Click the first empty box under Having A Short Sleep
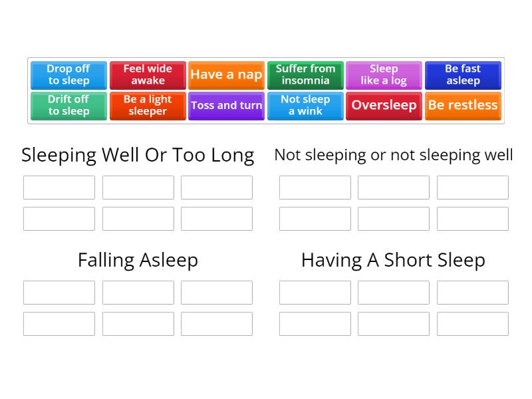This screenshot has height=399, width=532. point(315,292)
